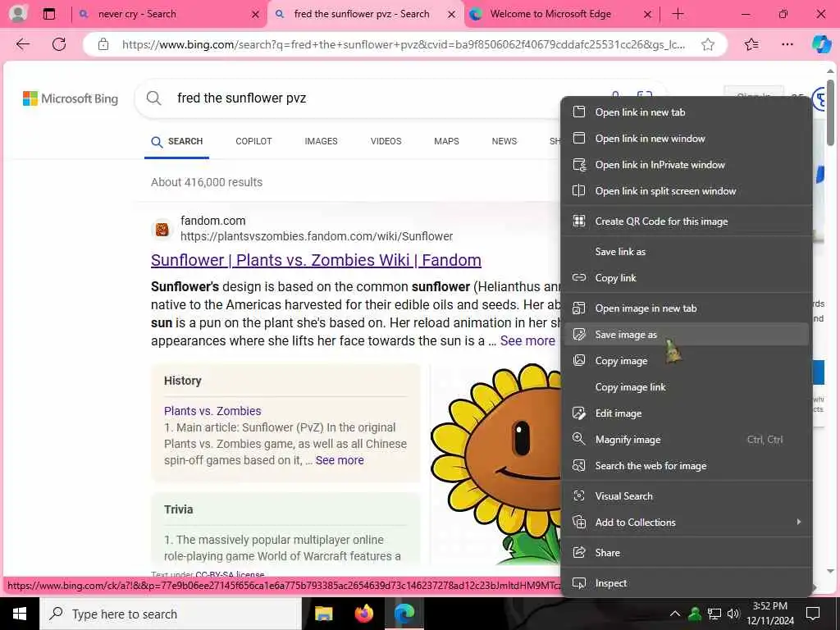This screenshot has height=630, width=840.
Task: Click the Microsoft Bing logo
Action: point(71,98)
